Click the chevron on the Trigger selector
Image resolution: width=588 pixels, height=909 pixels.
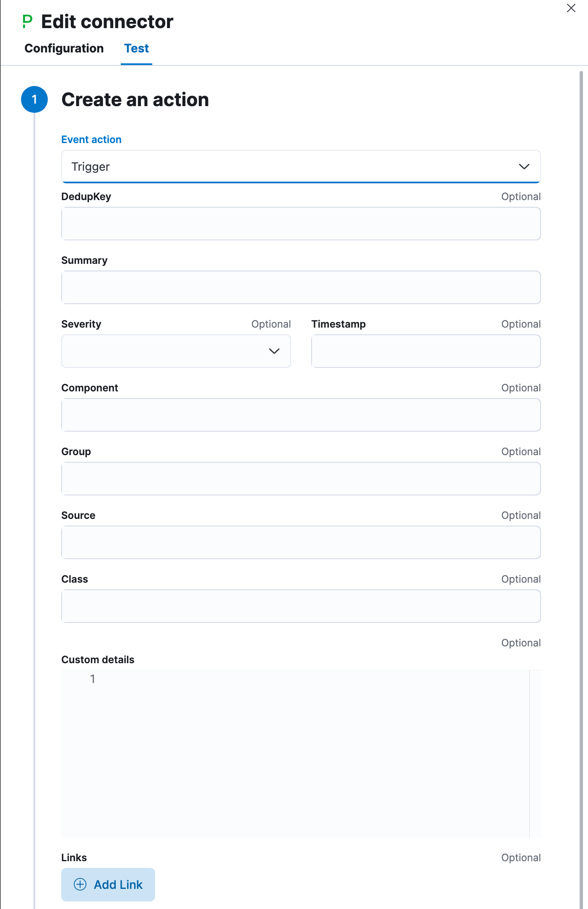pyautogui.click(x=524, y=167)
